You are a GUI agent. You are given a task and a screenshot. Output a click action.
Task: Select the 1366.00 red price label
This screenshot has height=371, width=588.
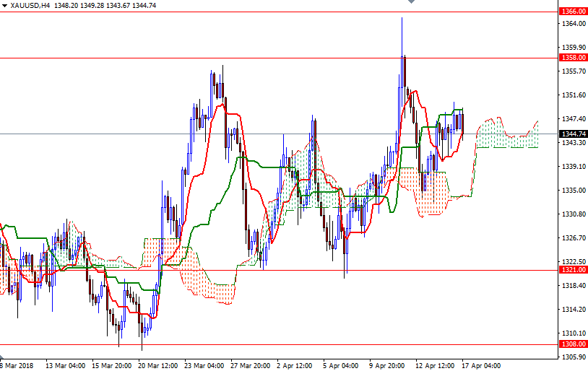[x=573, y=12]
